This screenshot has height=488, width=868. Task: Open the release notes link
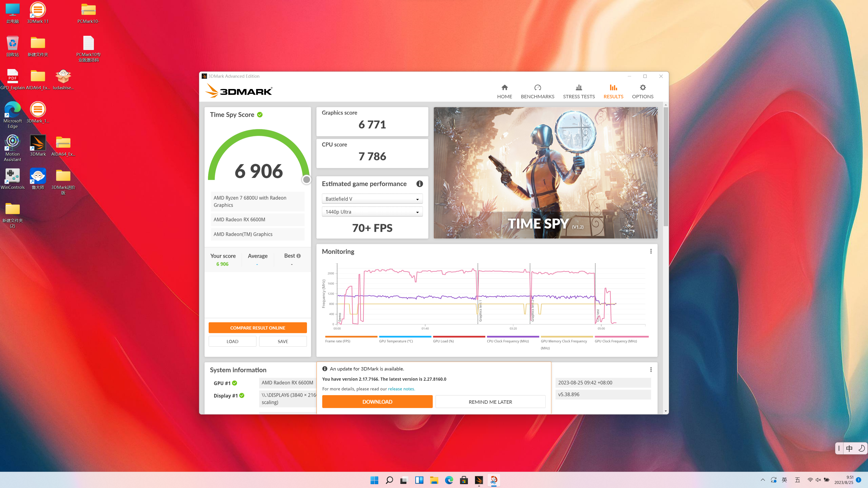coord(401,389)
